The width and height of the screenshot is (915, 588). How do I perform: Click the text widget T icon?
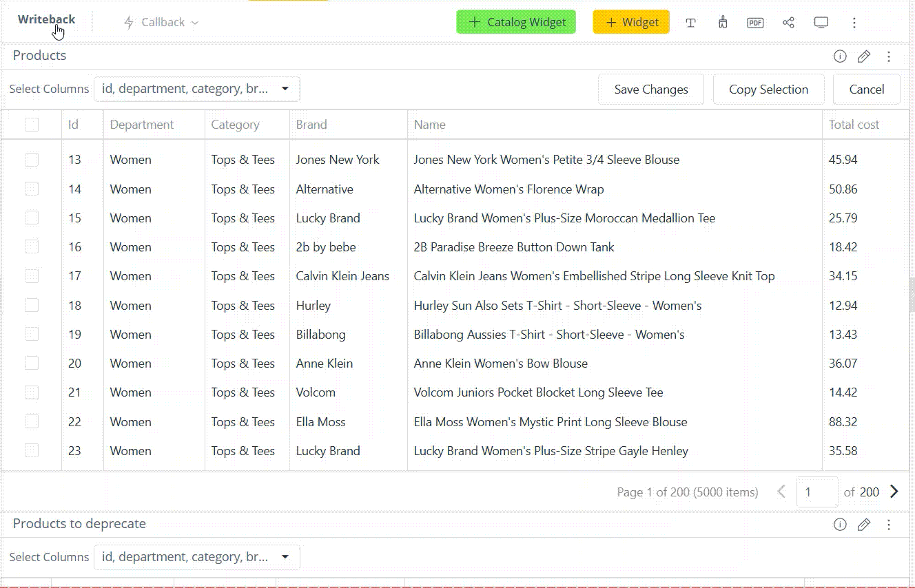click(x=690, y=23)
